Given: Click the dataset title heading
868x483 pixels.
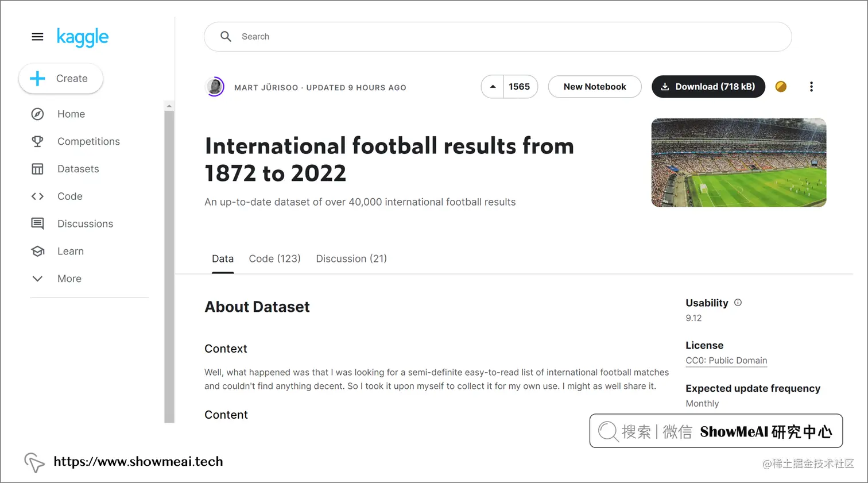Looking at the screenshot, I should [389, 160].
